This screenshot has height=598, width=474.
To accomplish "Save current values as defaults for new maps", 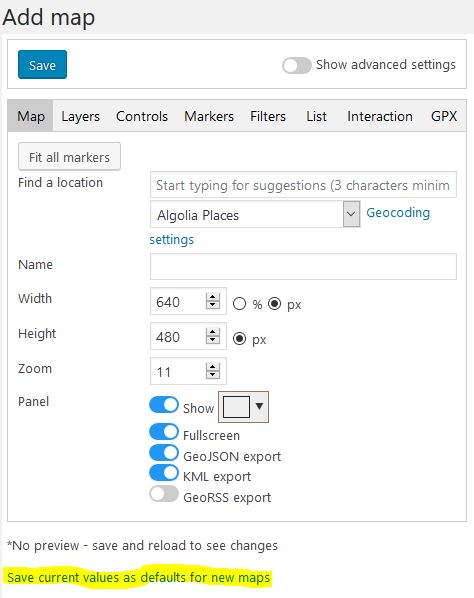I will pos(138,577).
